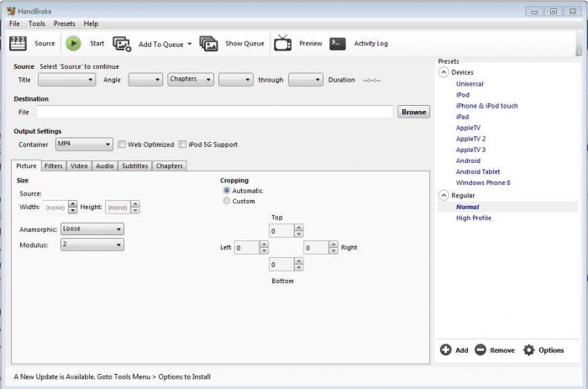
Task: Select the iPad preset
Action: pos(462,117)
